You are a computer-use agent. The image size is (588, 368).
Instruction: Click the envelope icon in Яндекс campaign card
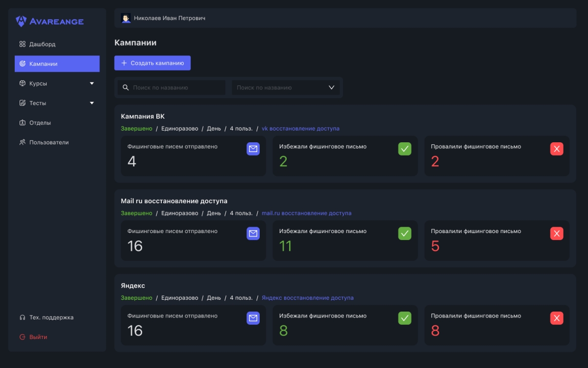pos(253,318)
